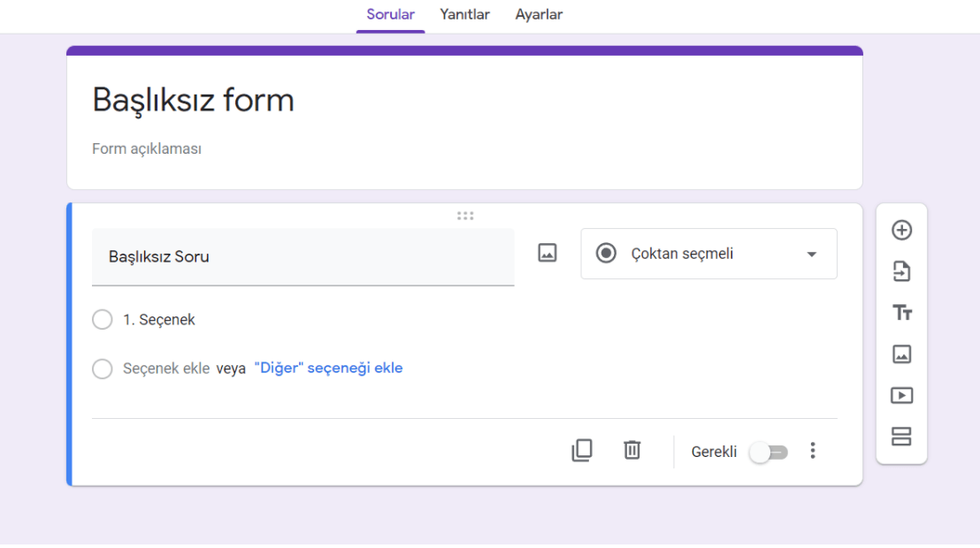Add an image using the sidebar image icon
Screen dimensions: 980x548
point(901,354)
